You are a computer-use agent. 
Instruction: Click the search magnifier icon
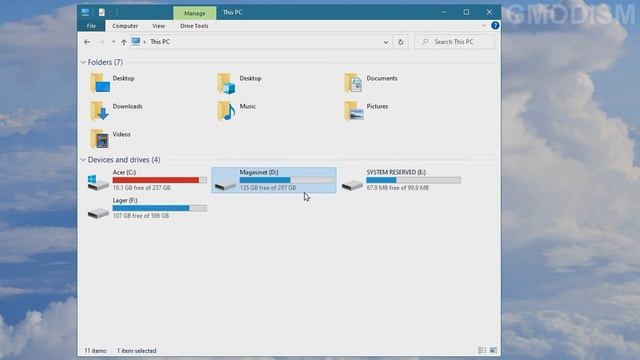[x=425, y=42]
